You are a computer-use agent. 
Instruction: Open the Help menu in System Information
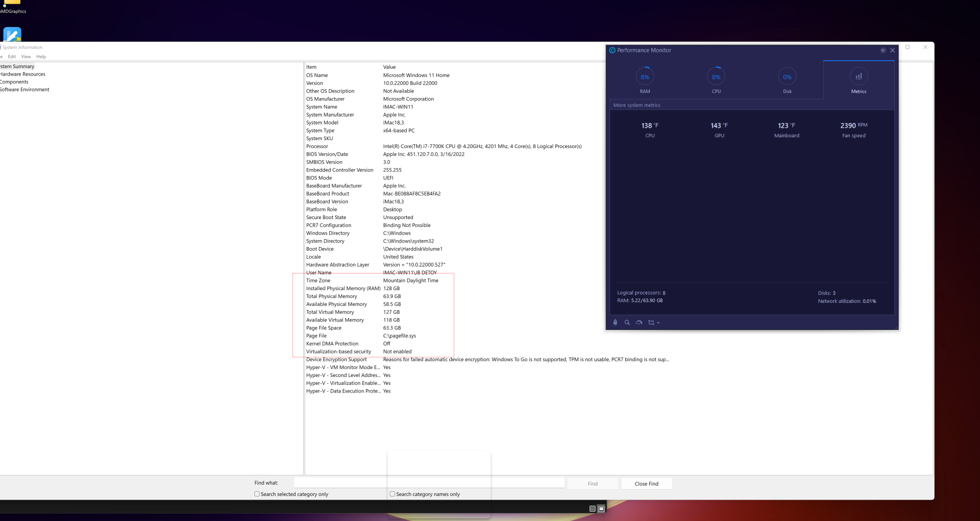click(x=41, y=57)
